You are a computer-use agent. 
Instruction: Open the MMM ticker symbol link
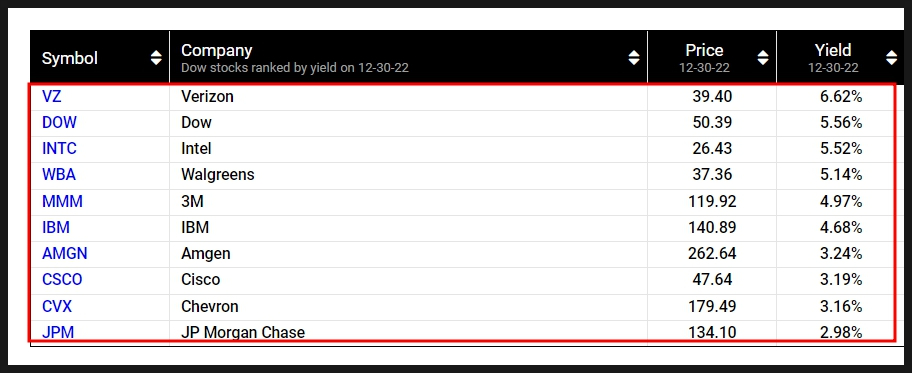pyautogui.click(x=62, y=201)
